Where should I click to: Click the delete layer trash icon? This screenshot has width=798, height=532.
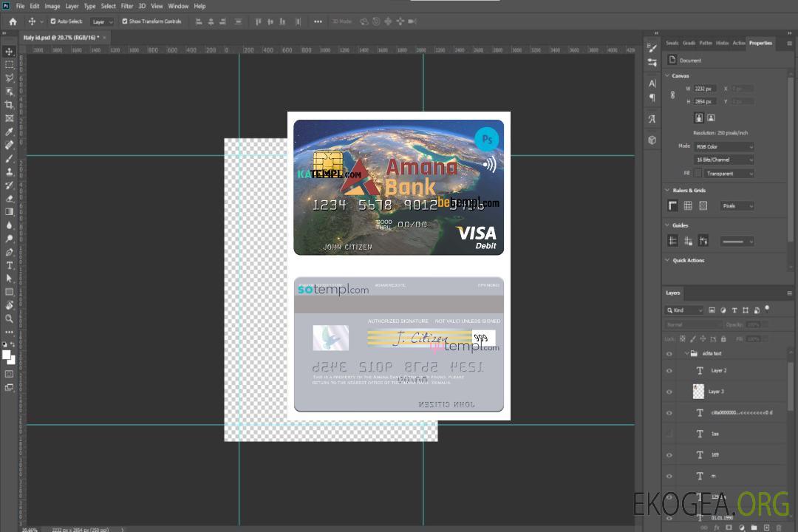pos(779,528)
